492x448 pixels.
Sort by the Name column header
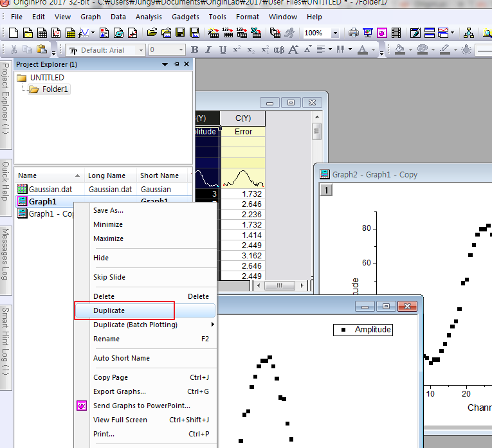pyautogui.click(x=50, y=175)
